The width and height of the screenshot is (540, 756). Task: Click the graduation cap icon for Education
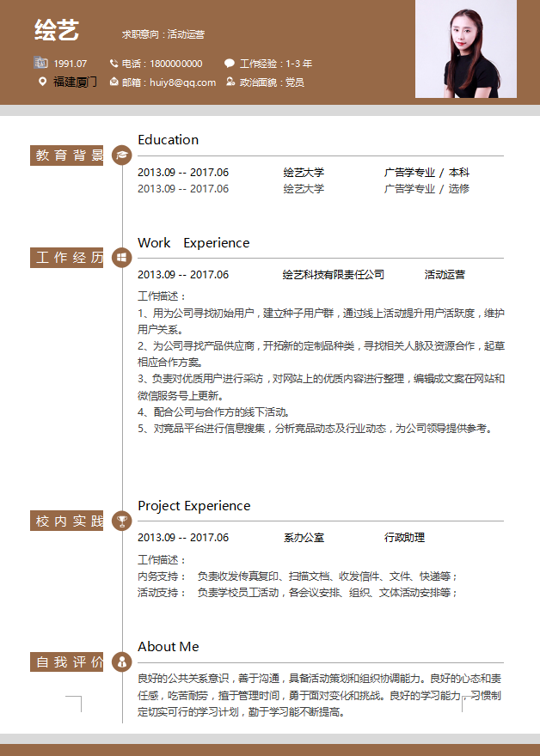coord(122,155)
